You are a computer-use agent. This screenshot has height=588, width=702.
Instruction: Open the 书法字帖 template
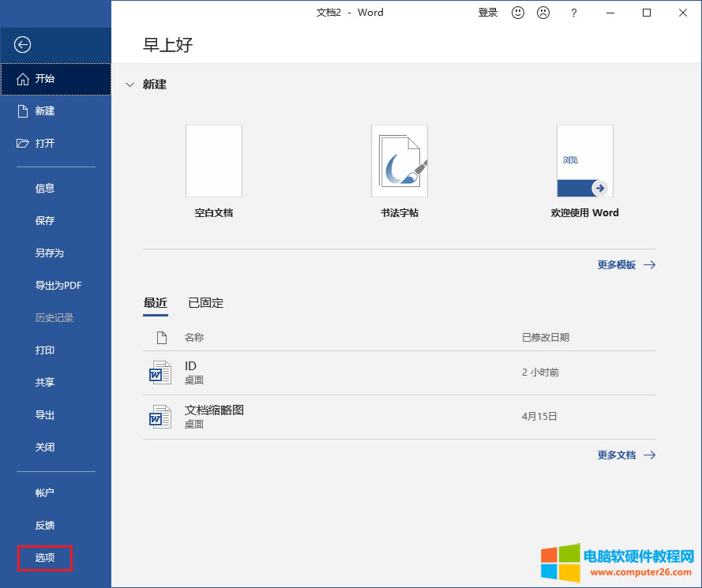coord(399,161)
